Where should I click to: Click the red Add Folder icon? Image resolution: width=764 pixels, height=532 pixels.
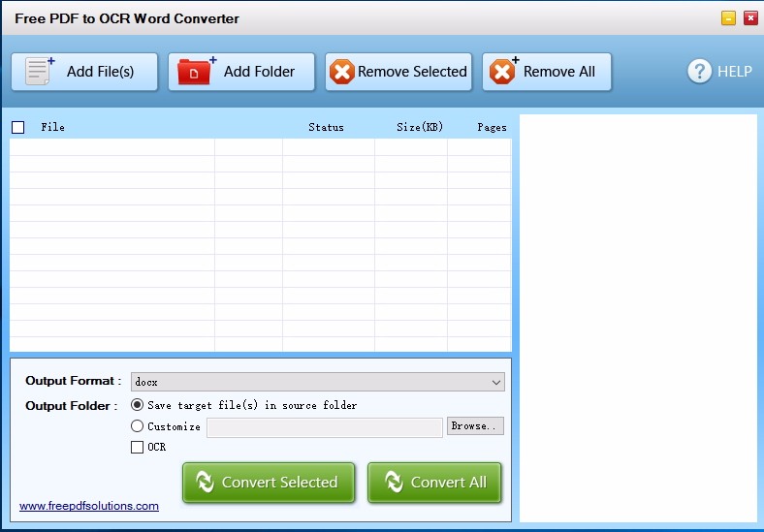click(x=197, y=71)
